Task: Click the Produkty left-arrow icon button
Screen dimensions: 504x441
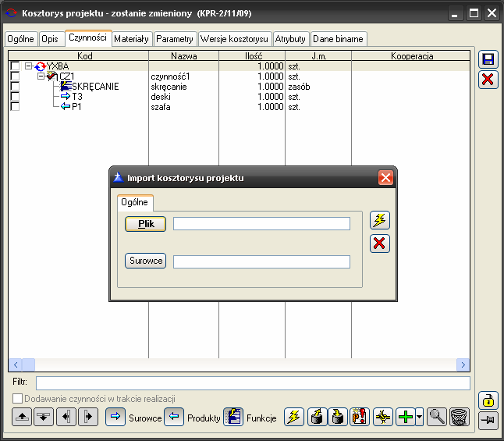Action: (x=174, y=417)
